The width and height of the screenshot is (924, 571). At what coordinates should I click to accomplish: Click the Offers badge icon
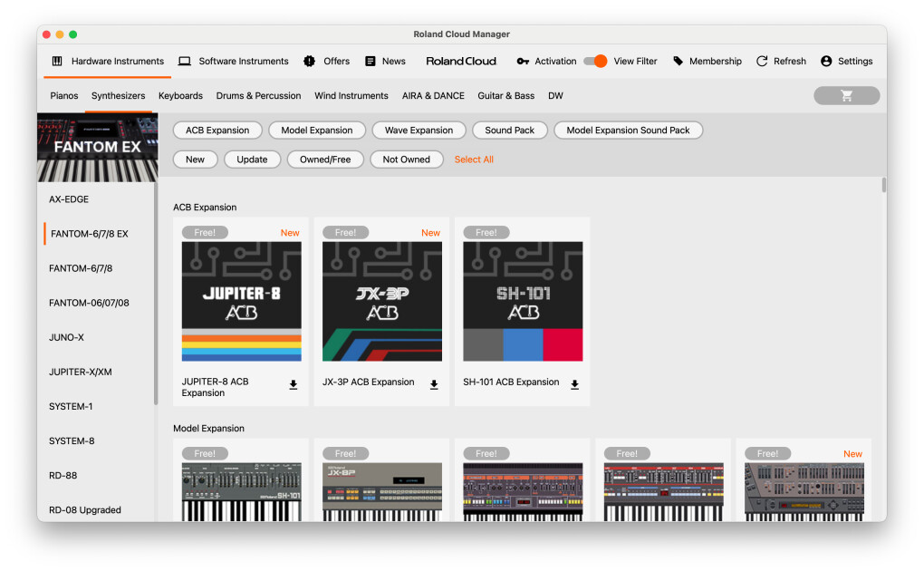[x=310, y=61]
